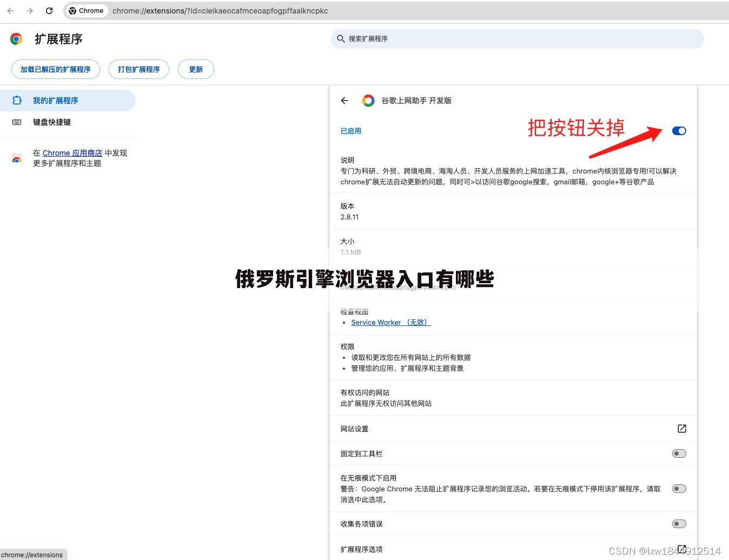Click the 谷歌上网助手 开发版 title text

[416, 101]
